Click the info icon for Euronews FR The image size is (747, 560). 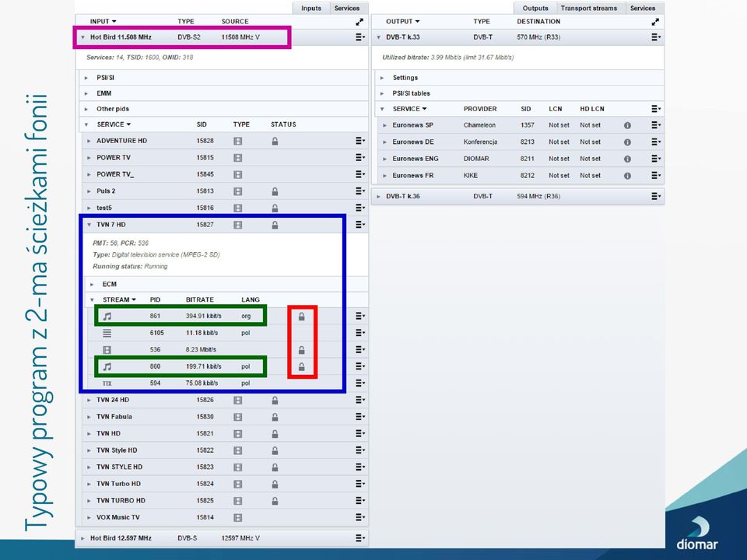point(627,176)
